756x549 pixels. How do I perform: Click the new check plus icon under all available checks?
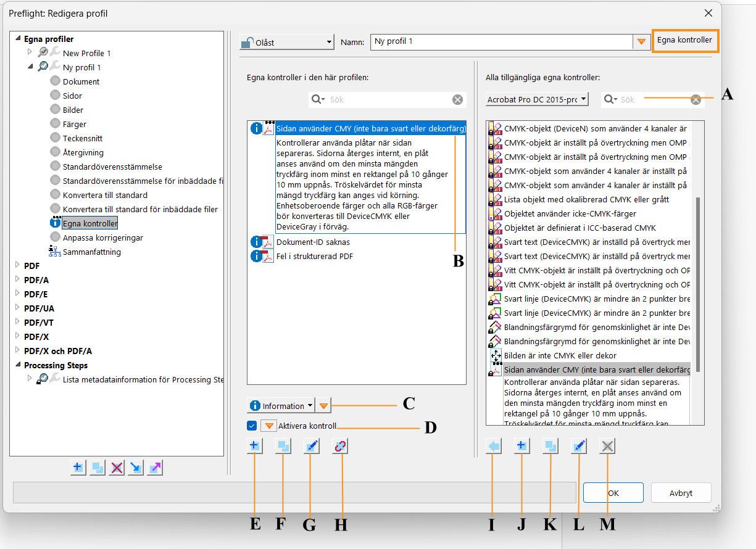point(521,446)
